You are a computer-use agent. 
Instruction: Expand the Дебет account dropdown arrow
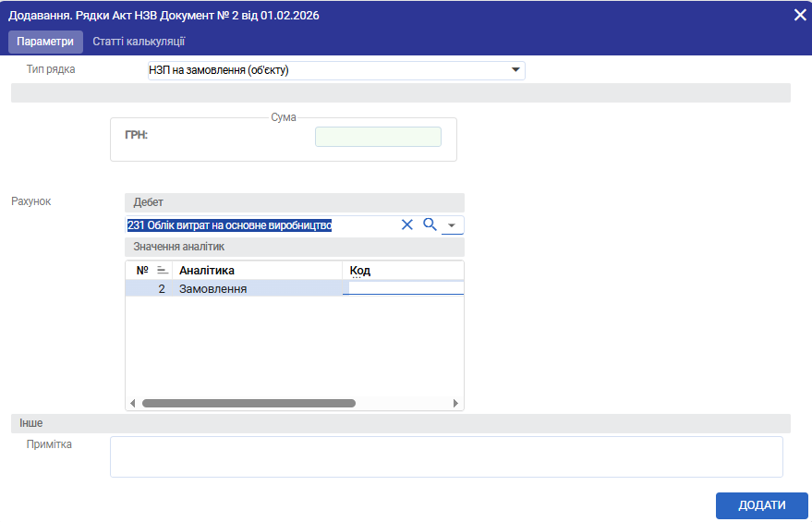coord(452,225)
